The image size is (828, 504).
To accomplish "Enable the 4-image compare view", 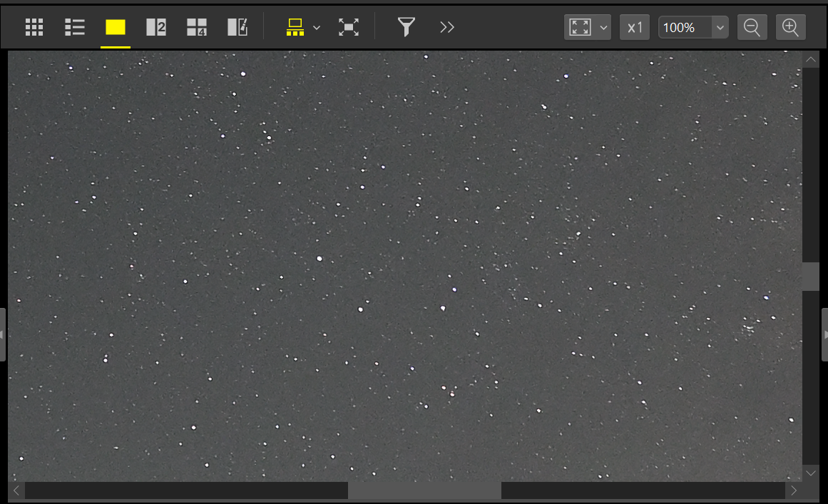I will (197, 28).
